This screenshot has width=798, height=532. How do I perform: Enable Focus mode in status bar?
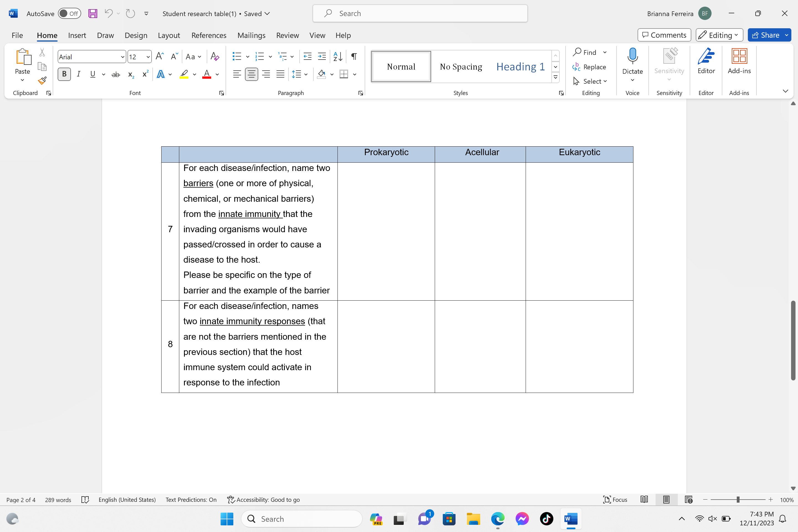click(615, 499)
